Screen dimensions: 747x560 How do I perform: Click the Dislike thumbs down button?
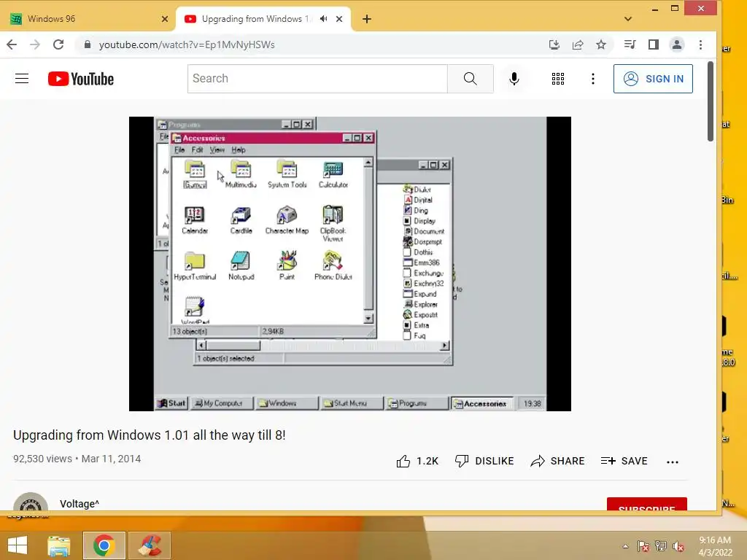pyautogui.click(x=484, y=461)
